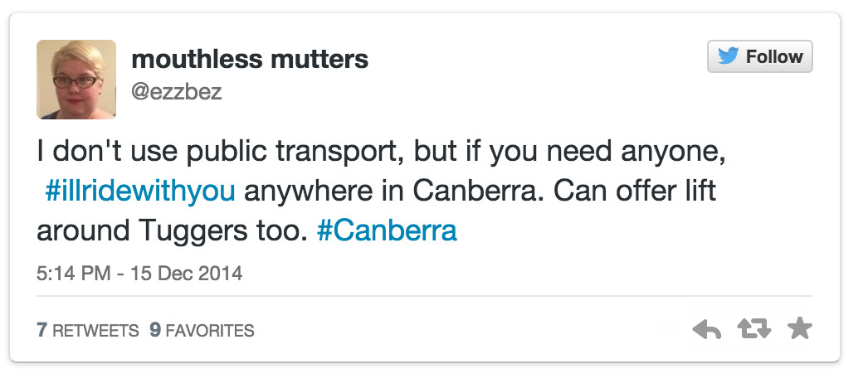Screen dimensions: 868x388
Task: View the RETWEETS label link
Action: [95, 331]
